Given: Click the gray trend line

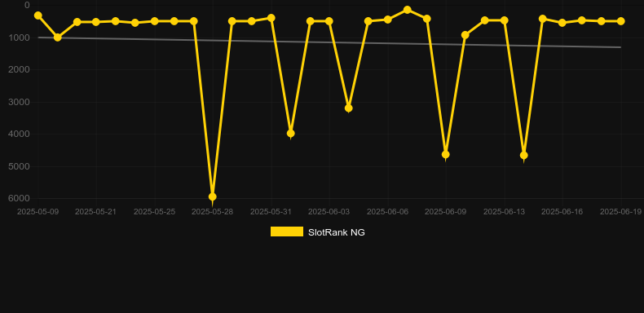Looking at the screenshot, I should (329, 42).
